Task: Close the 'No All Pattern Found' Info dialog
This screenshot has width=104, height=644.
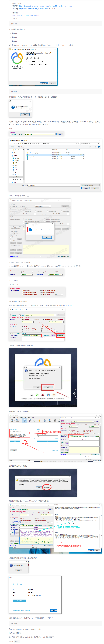Action: pos(30,101)
